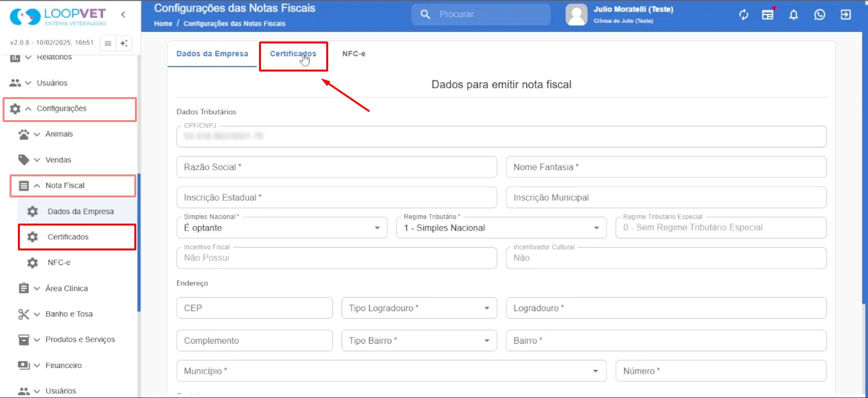Image resolution: width=868 pixels, height=398 pixels.
Task: Click the box icon for Produtos e Serviços
Action: [24, 340]
